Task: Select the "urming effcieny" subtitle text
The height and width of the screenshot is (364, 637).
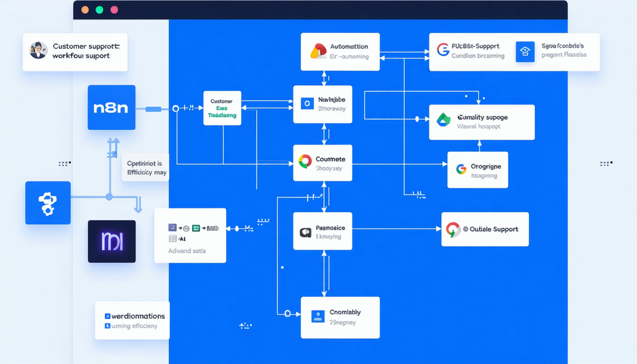Action: click(x=135, y=326)
